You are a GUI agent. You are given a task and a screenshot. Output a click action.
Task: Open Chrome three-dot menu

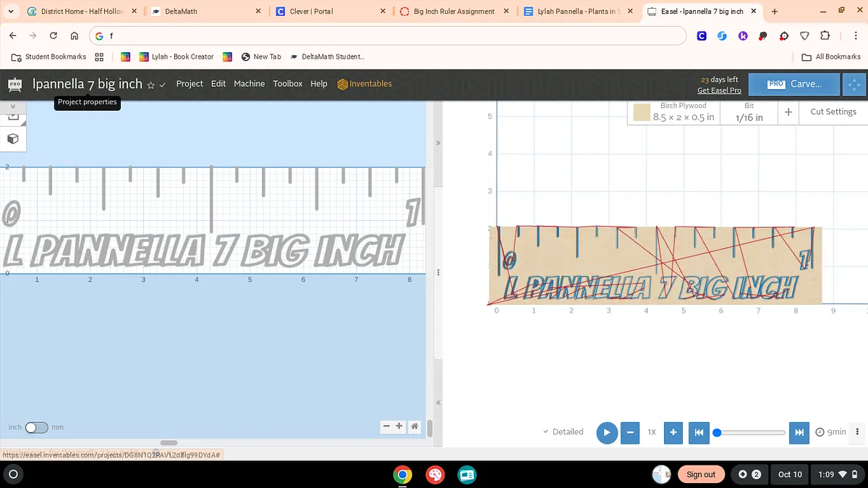[854, 35]
